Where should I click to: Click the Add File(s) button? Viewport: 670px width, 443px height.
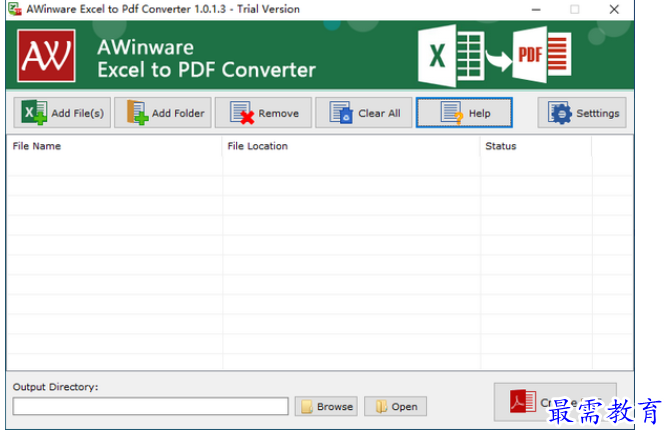click(62, 113)
